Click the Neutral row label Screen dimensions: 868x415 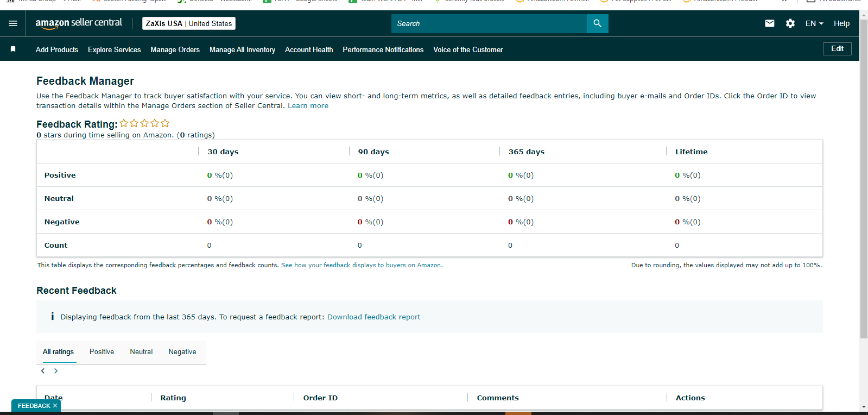(x=59, y=199)
